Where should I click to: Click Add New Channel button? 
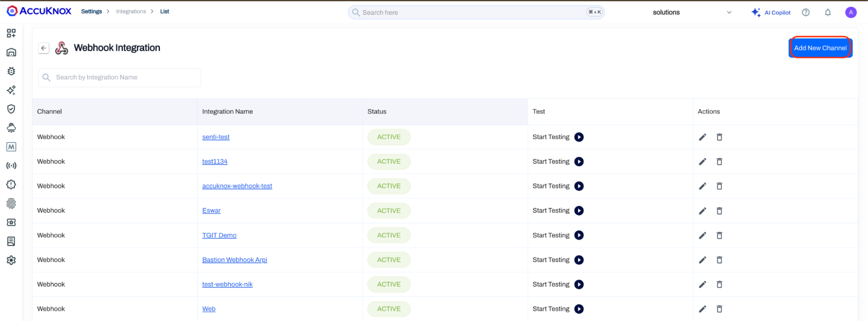pos(820,48)
